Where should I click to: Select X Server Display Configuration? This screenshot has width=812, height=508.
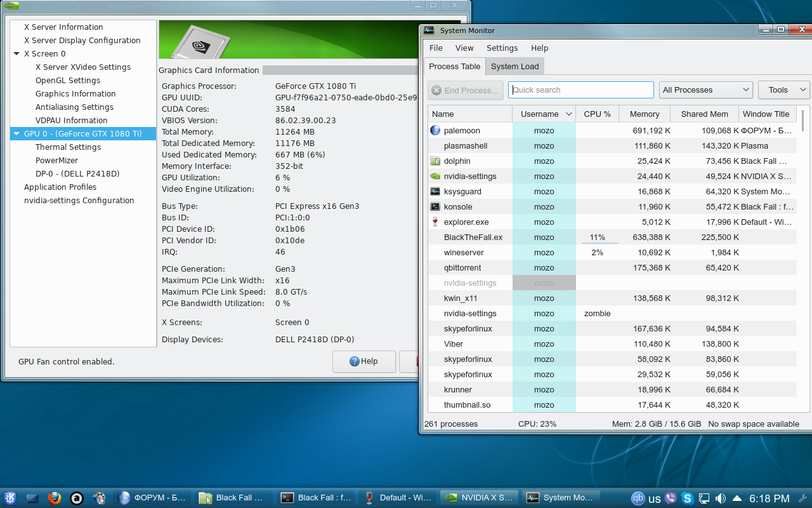pyautogui.click(x=82, y=41)
